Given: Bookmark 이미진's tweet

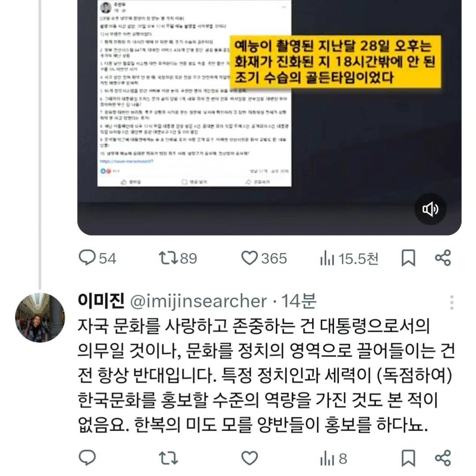Looking at the screenshot, I should (408, 458).
